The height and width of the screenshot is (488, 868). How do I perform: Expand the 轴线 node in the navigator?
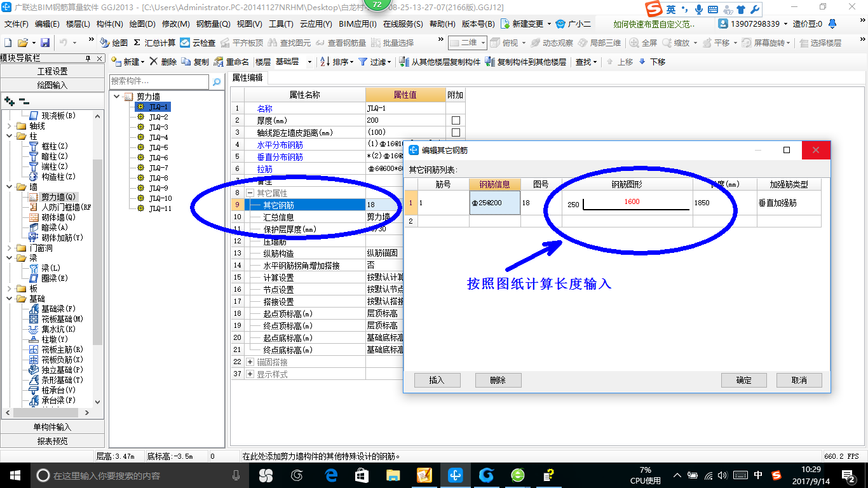(x=8, y=126)
